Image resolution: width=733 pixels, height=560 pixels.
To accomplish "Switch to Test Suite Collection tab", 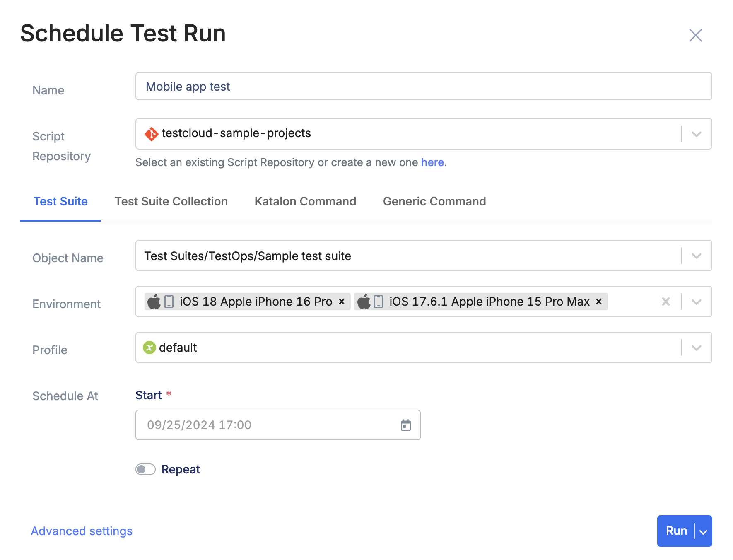I will (x=171, y=201).
